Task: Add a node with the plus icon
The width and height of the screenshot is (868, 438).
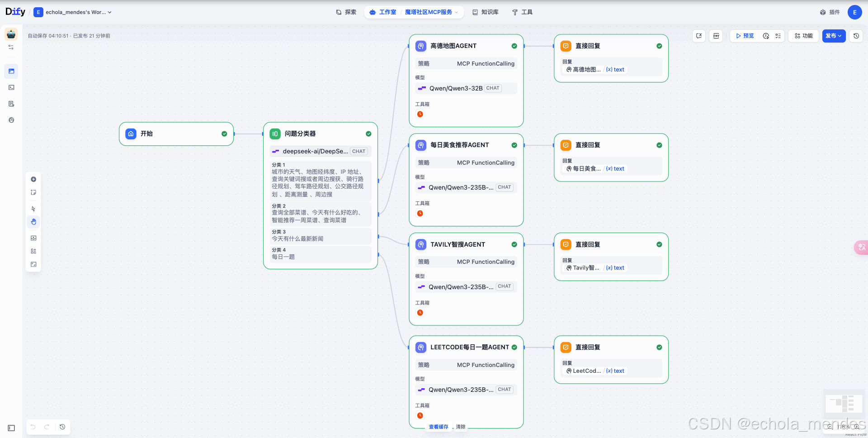Action: click(x=33, y=179)
